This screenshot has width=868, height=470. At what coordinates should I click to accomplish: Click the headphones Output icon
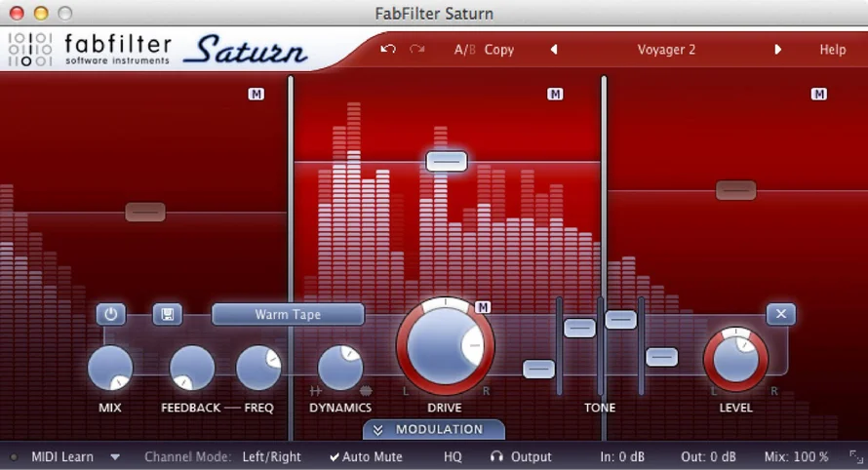497,456
